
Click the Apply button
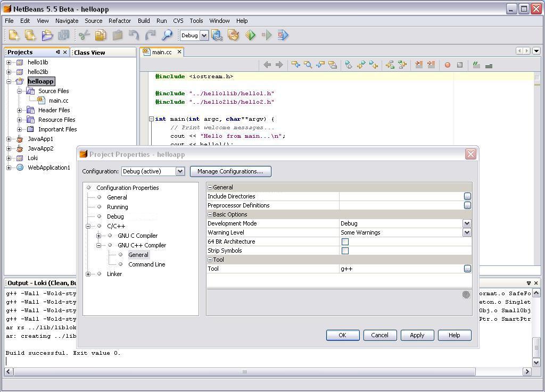(417, 335)
